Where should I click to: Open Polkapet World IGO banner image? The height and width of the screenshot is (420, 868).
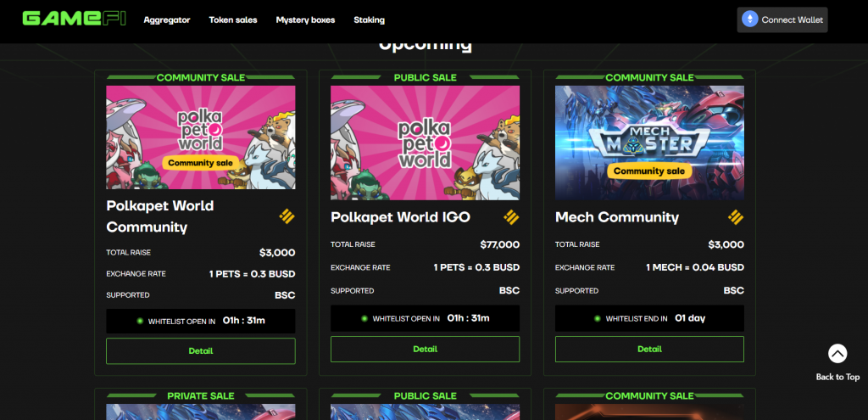pyautogui.click(x=426, y=143)
